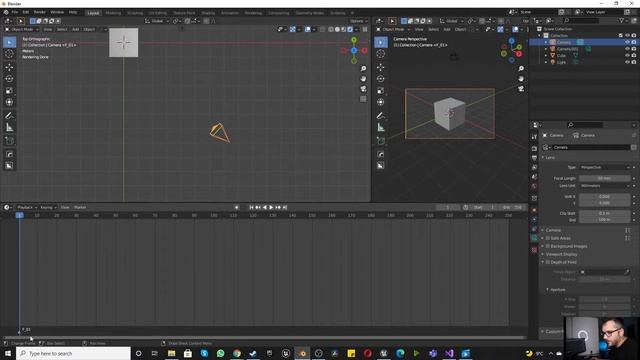Toggle overlays button in left viewport header
Viewport: 640px width, 360px height.
(308, 29)
